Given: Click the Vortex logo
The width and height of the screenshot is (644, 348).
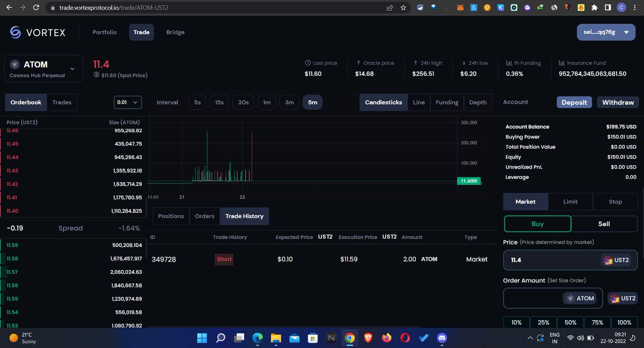Looking at the screenshot, I should [38, 33].
